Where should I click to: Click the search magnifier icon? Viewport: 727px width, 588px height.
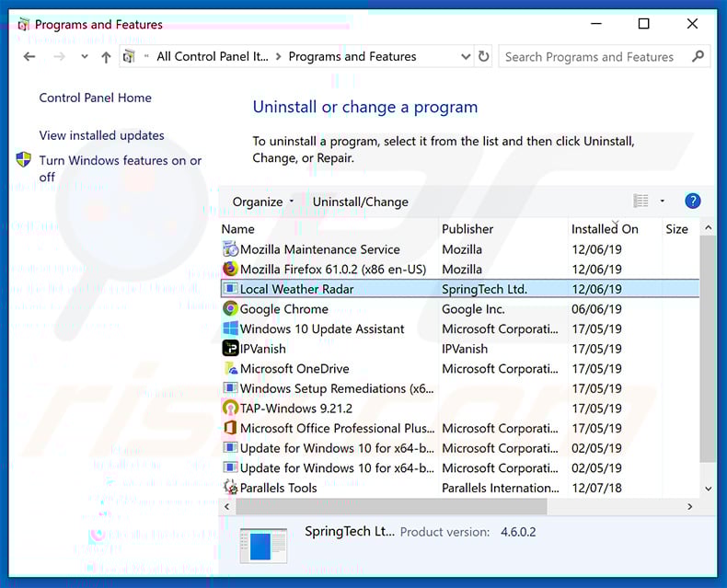pos(698,56)
